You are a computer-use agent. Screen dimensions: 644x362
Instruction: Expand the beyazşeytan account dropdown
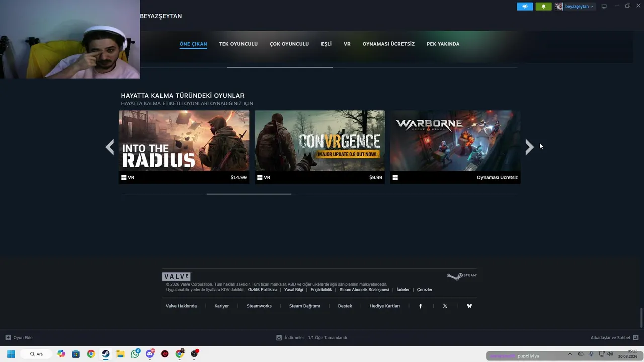(579, 6)
